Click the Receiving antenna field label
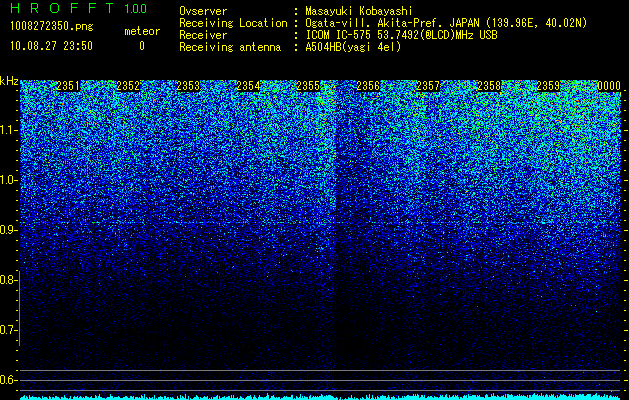Viewport: 629px width, 400px height. coord(230,47)
